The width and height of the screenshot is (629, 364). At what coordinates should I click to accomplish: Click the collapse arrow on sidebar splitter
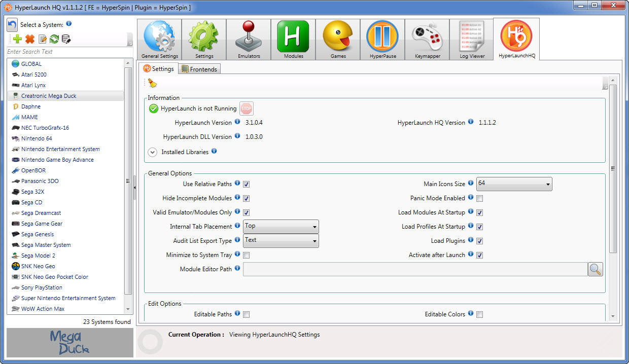134,188
